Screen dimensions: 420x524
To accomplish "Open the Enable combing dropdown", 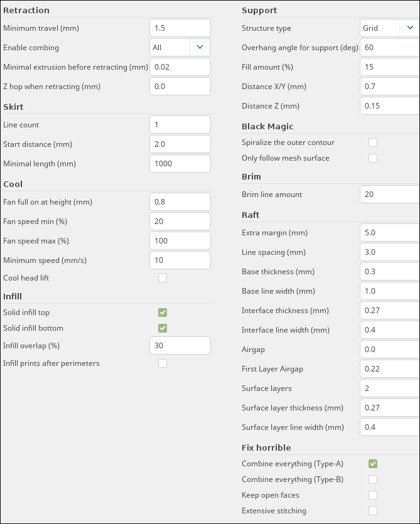I will pos(180,48).
